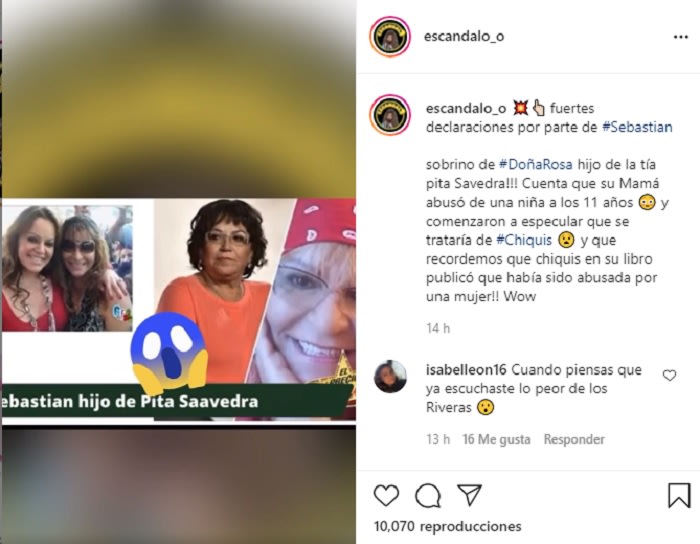Like the post with the heart icon

(386, 495)
